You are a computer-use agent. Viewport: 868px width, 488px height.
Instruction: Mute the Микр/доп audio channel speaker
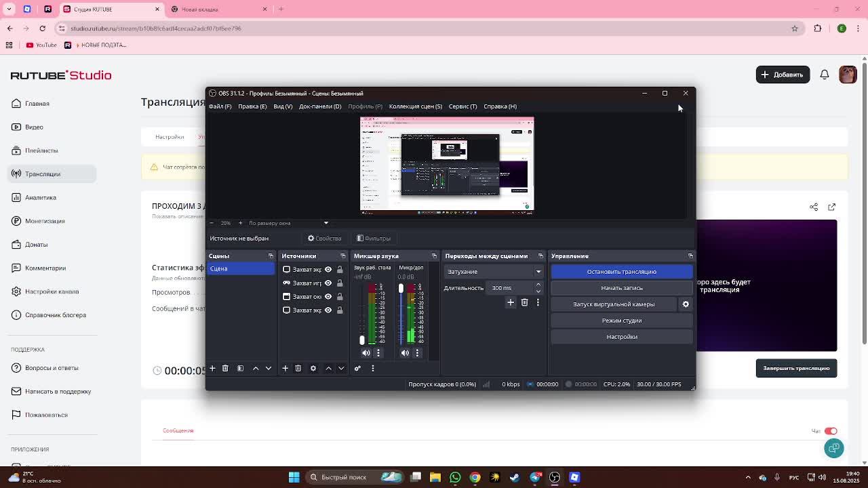click(405, 352)
